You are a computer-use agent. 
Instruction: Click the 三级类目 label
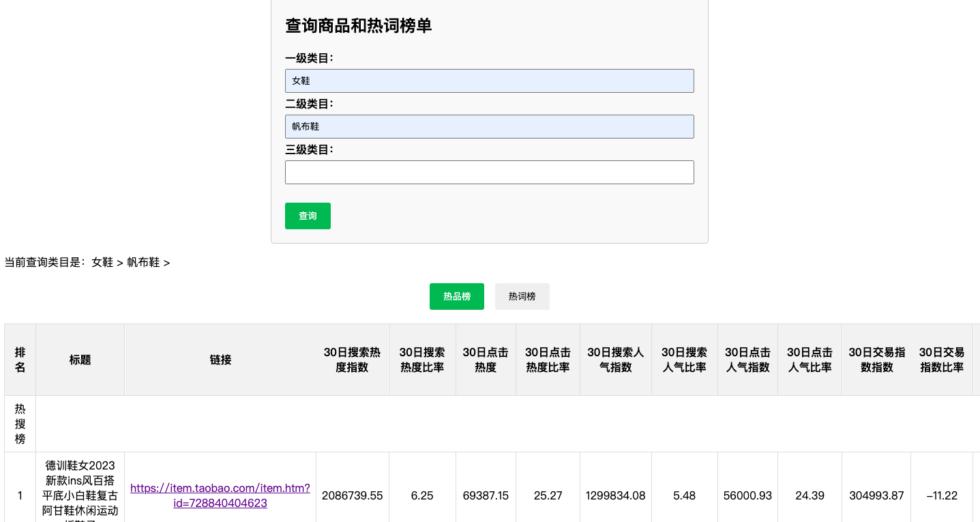[309, 149]
